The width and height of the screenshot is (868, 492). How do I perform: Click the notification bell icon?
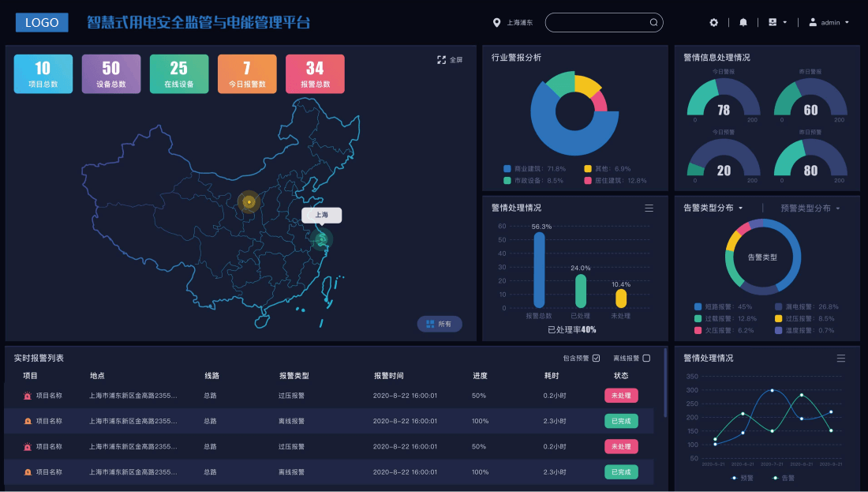tap(743, 23)
